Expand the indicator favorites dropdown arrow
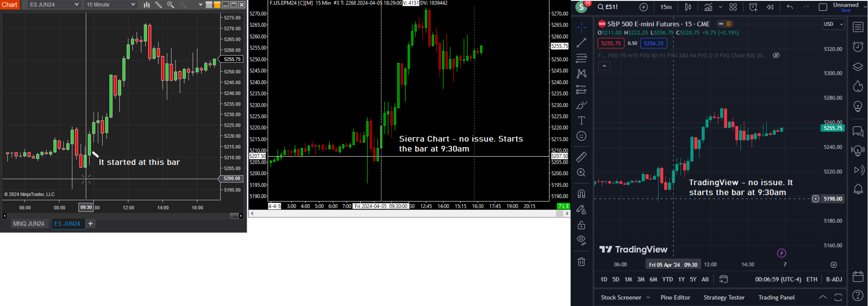868x306 pixels. coord(721,7)
